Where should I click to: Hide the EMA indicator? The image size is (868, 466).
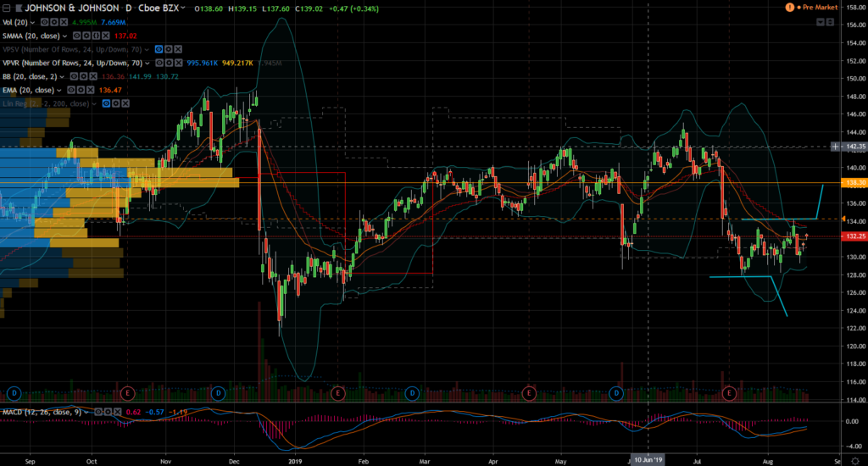tap(71, 90)
